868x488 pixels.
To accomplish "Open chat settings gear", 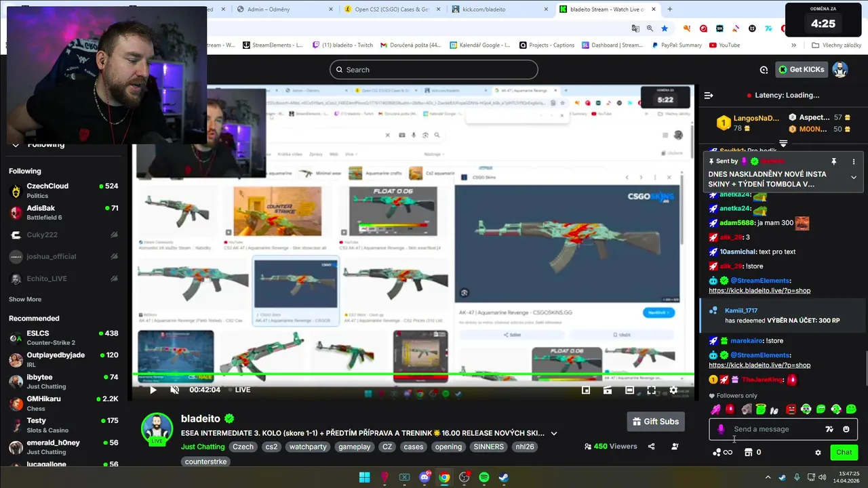I will pyautogui.click(x=818, y=452).
